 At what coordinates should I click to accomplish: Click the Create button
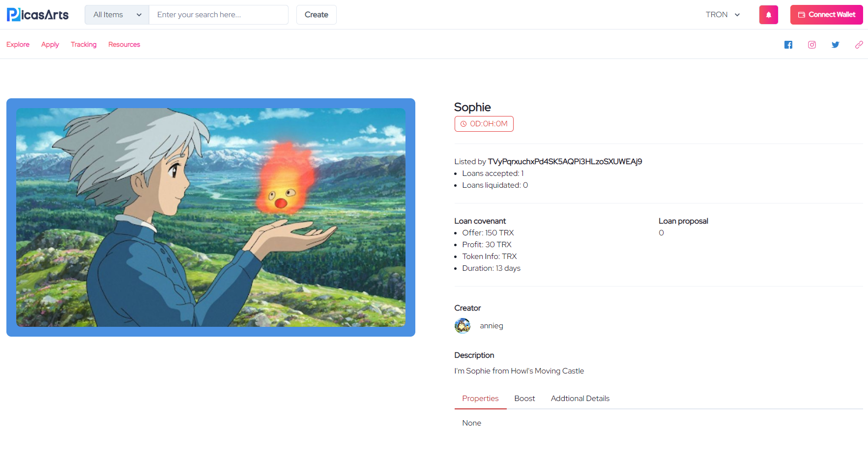(x=317, y=15)
